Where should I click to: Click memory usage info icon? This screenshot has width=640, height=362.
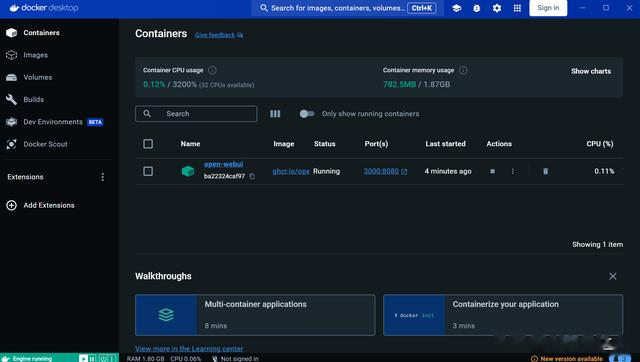point(463,70)
